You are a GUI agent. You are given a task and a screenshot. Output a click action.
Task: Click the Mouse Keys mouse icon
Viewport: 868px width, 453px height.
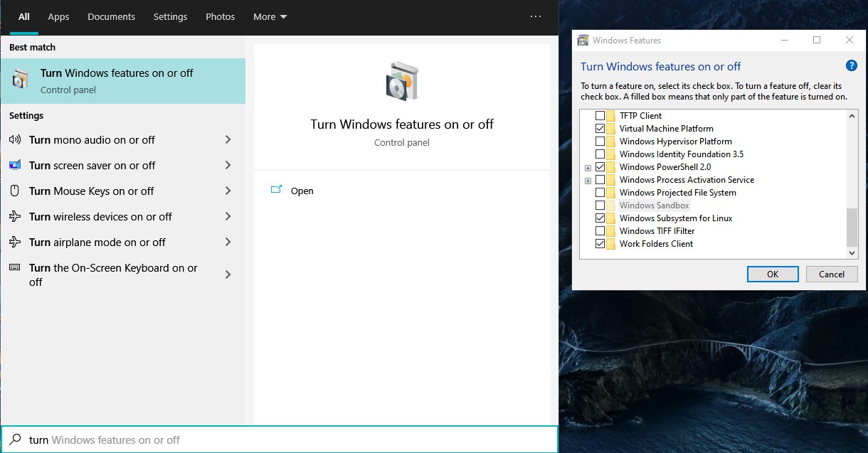point(15,191)
